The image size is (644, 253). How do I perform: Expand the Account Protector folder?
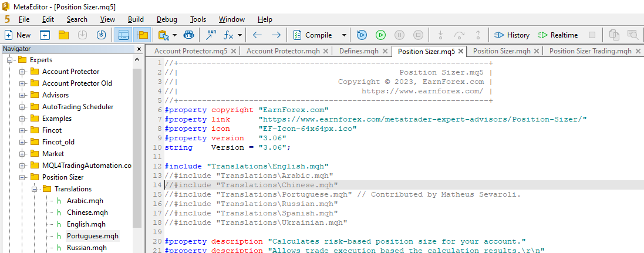(22, 72)
